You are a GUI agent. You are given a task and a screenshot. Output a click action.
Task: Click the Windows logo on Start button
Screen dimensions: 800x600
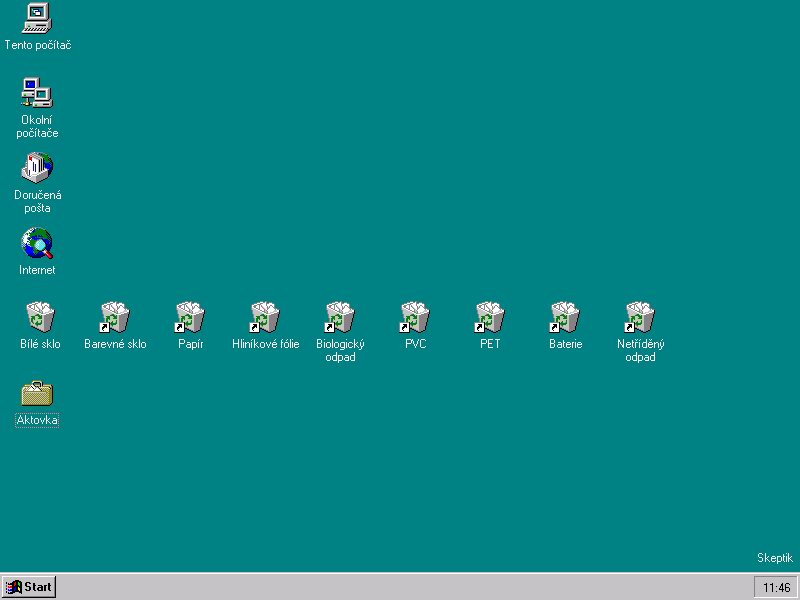point(14,587)
